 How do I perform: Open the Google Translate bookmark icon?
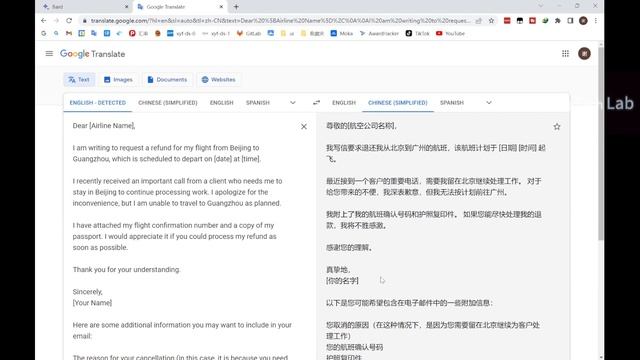(x=94, y=33)
